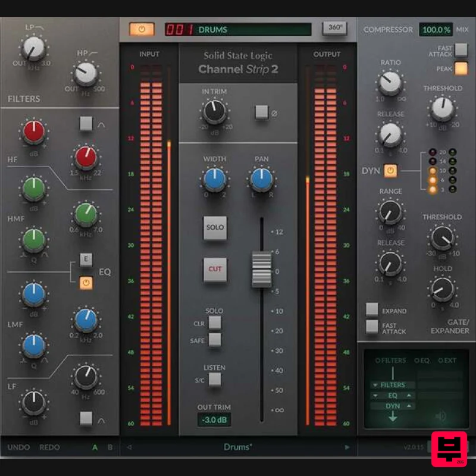Click the Out Trim -3.0 dB field
476x476 pixels.
(x=214, y=420)
